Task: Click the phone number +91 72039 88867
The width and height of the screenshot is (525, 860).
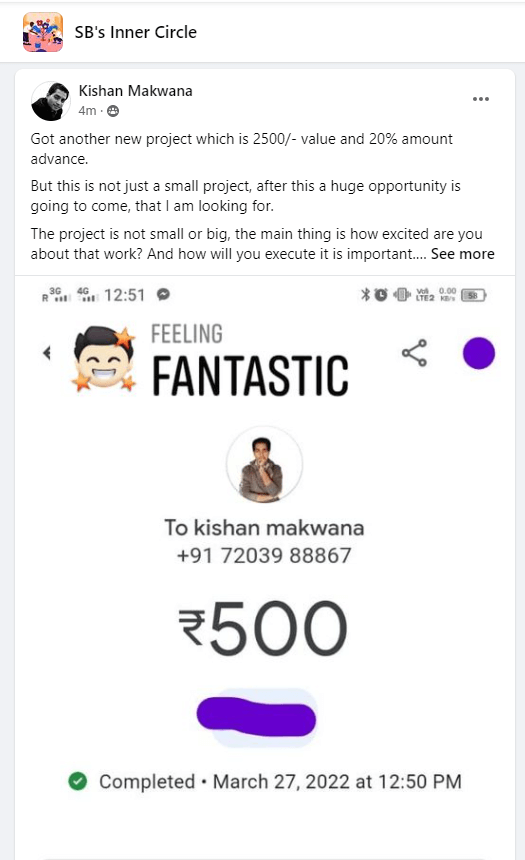Action: 264,556
